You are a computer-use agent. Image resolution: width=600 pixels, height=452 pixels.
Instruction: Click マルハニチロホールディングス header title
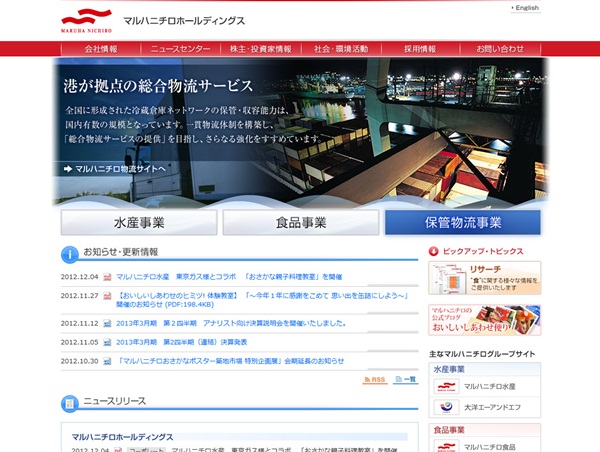click(184, 21)
